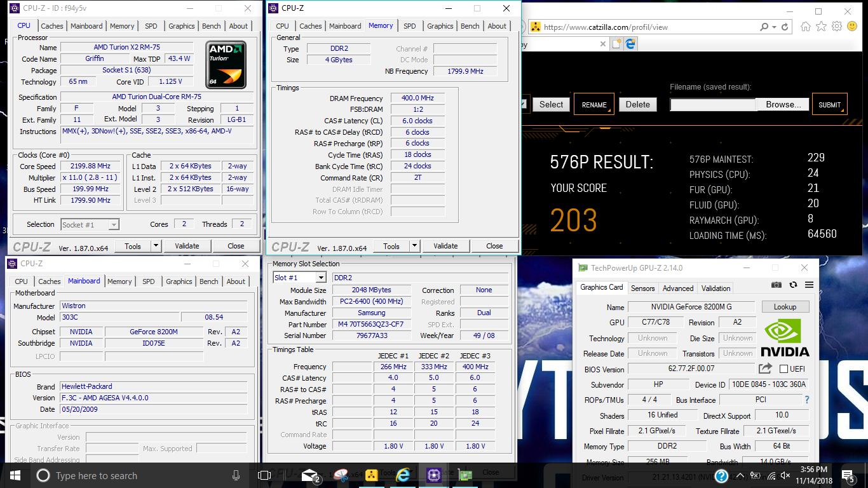868x488 pixels.
Task: Click the BIOS share/export arrow icon in GPU-Z
Action: click(x=765, y=369)
